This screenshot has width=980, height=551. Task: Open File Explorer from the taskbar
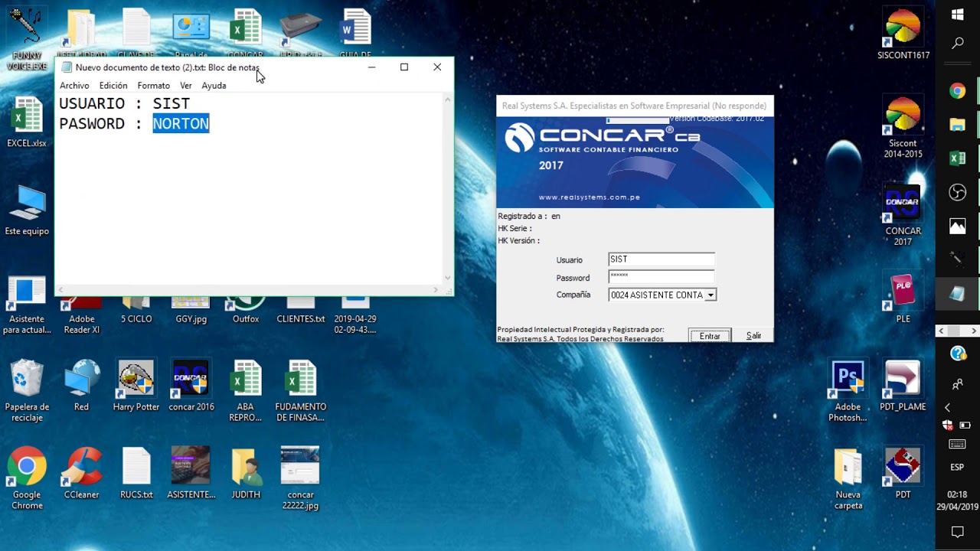(x=958, y=125)
